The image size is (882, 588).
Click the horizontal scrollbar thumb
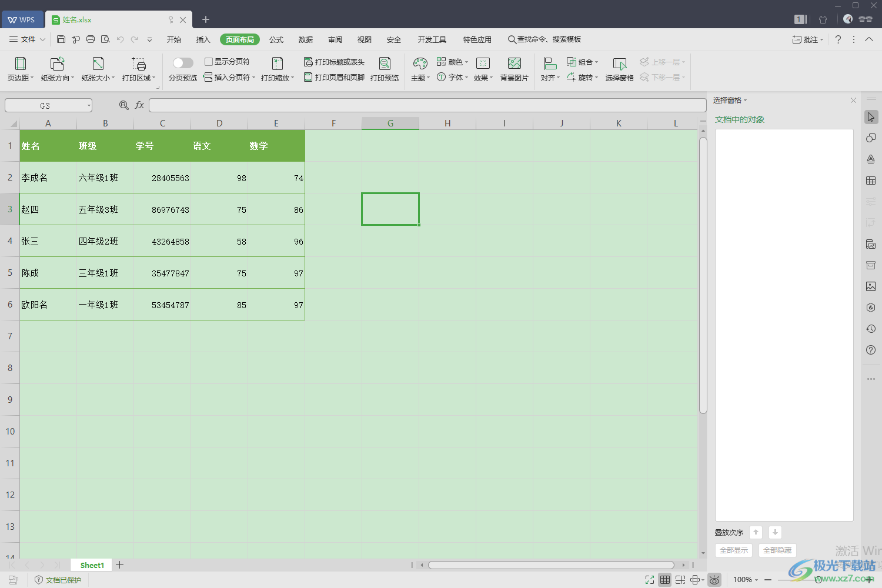[551, 565]
